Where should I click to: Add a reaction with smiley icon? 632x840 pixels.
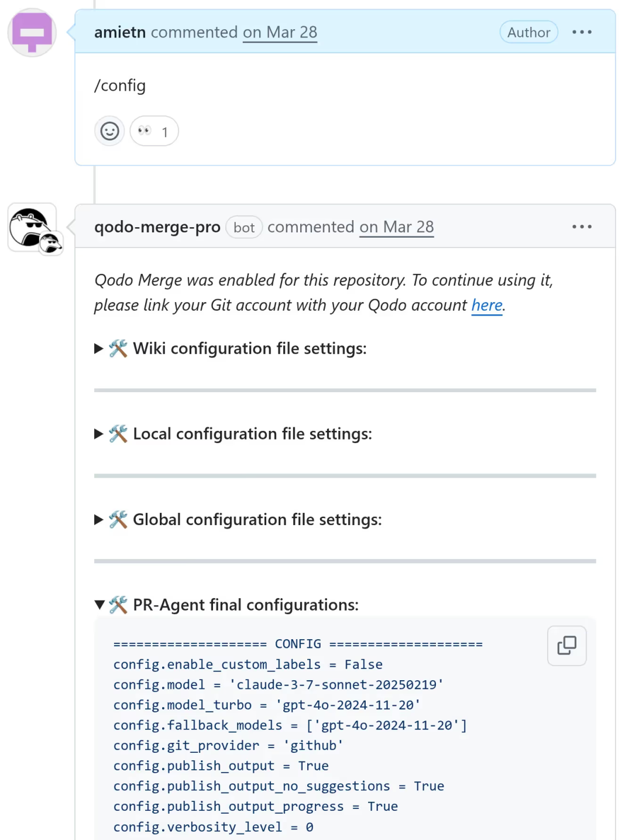click(x=109, y=131)
